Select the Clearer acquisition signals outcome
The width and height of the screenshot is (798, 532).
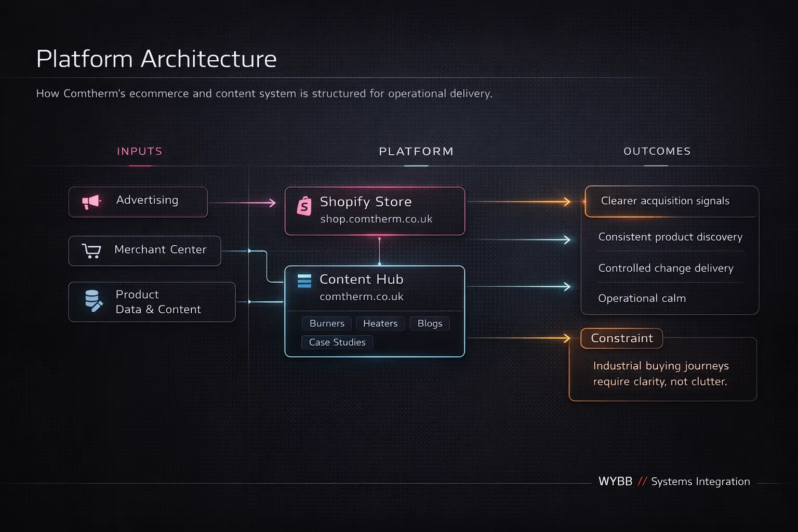pos(672,202)
